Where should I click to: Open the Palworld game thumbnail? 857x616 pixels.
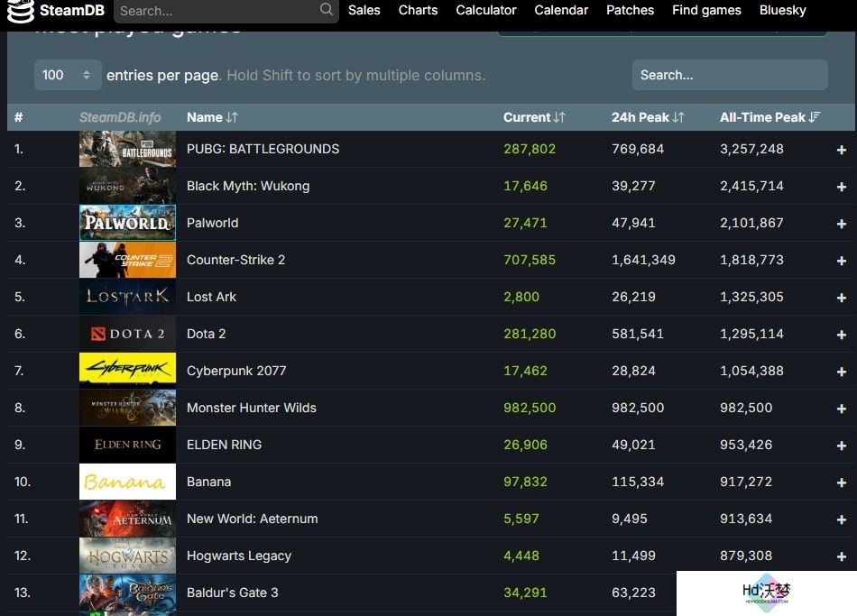pyautogui.click(x=127, y=223)
